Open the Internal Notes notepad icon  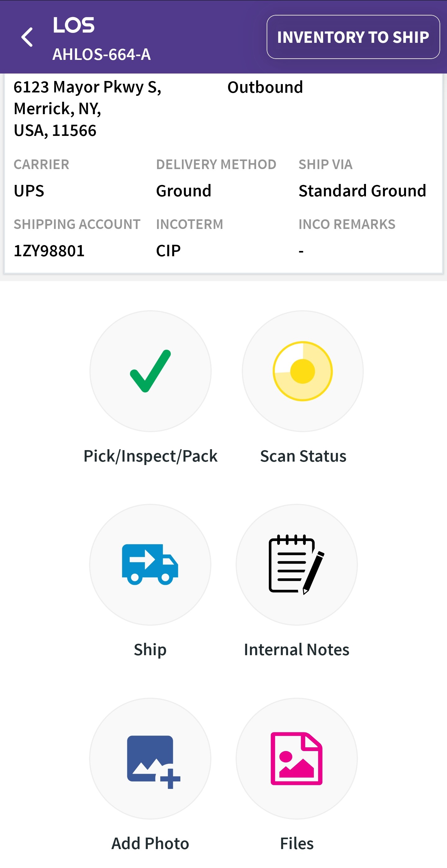(296, 564)
